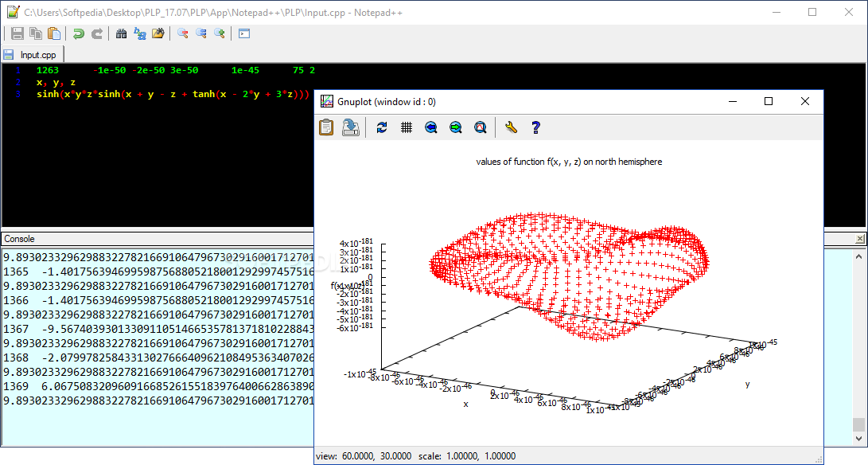Click the Notepad++ title bar app icon
The height and width of the screenshot is (465, 868).
click(13, 12)
